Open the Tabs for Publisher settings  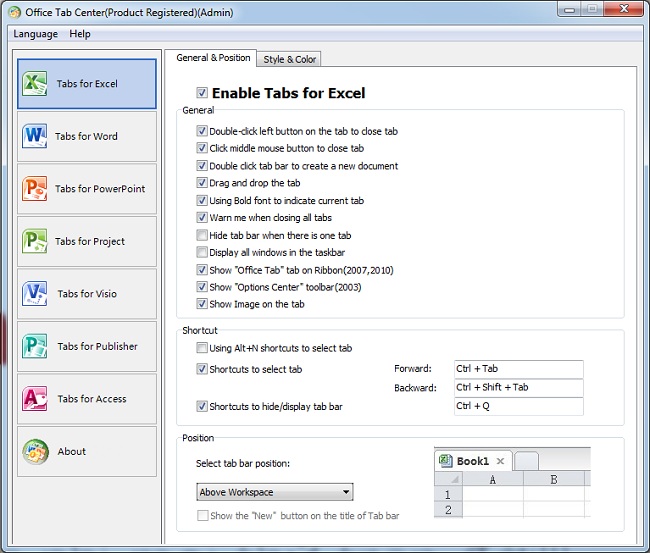[x=87, y=346]
